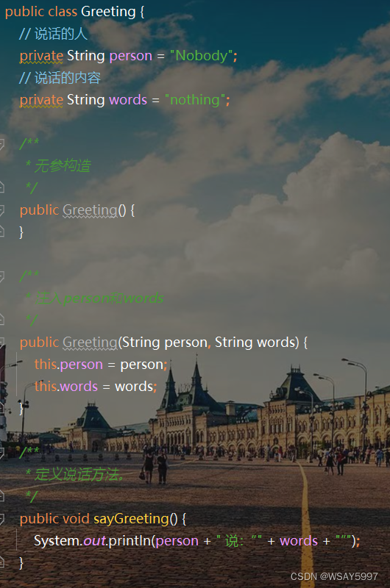Collapse the 定义说话方法 comment start fold marker
This screenshot has height=588, width=390.
[1, 453]
